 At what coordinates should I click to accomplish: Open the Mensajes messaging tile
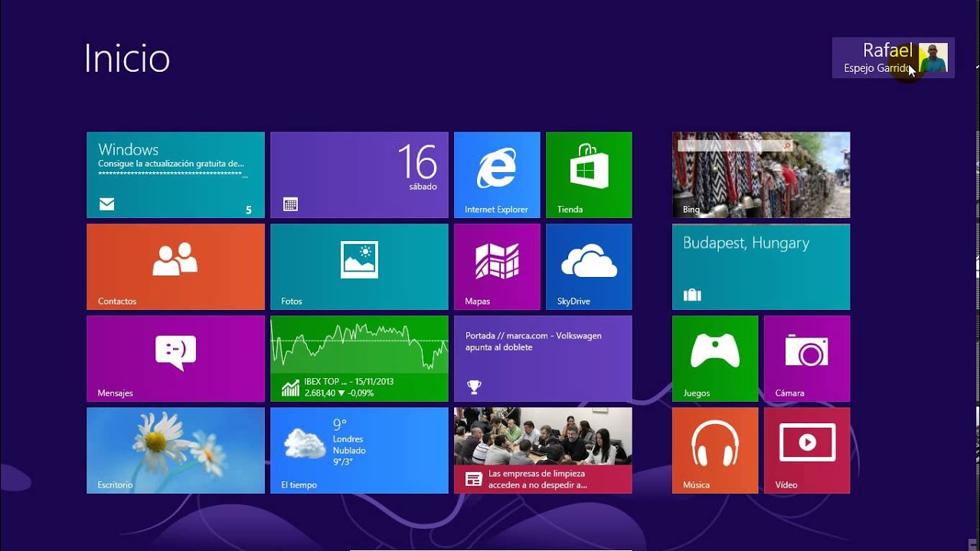coord(175,358)
